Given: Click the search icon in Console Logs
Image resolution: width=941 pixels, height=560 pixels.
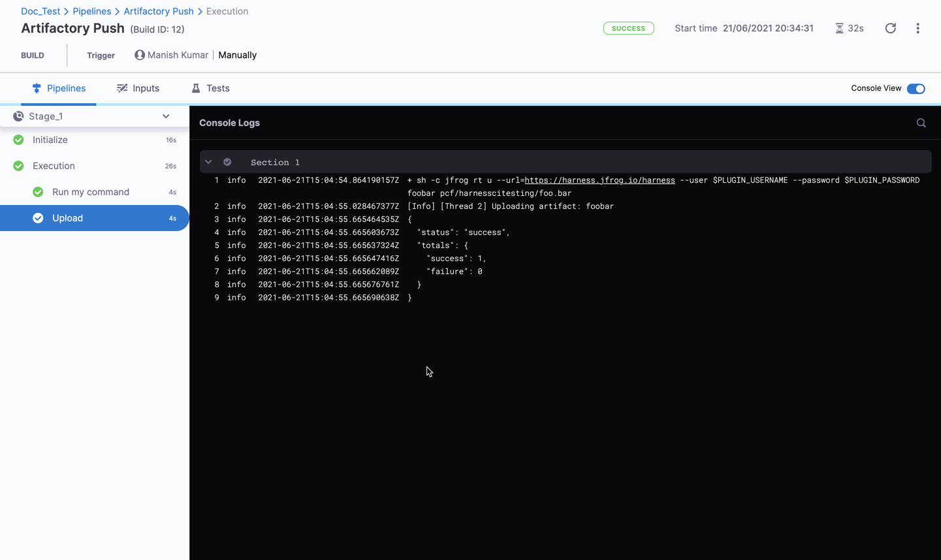Looking at the screenshot, I should 921,123.
